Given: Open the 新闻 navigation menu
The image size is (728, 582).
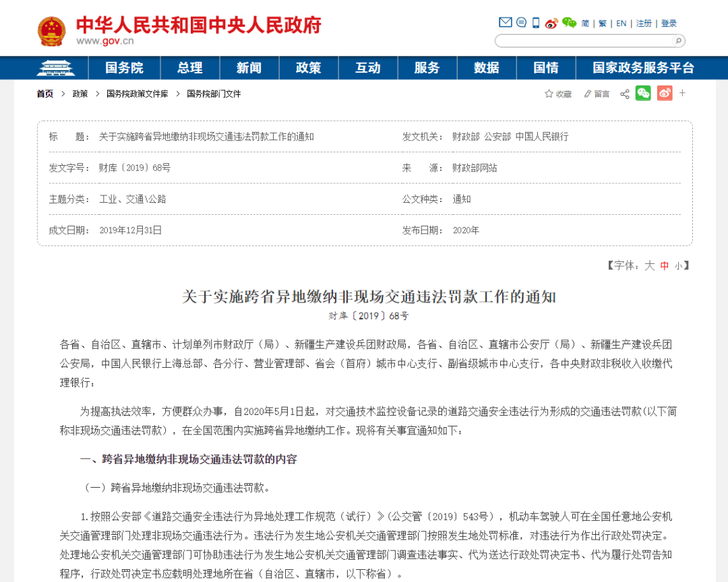Looking at the screenshot, I should (x=249, y=68).
